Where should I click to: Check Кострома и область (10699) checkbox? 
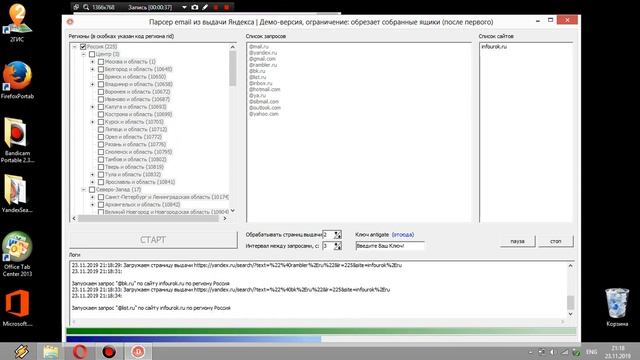(x=101, y=114)
